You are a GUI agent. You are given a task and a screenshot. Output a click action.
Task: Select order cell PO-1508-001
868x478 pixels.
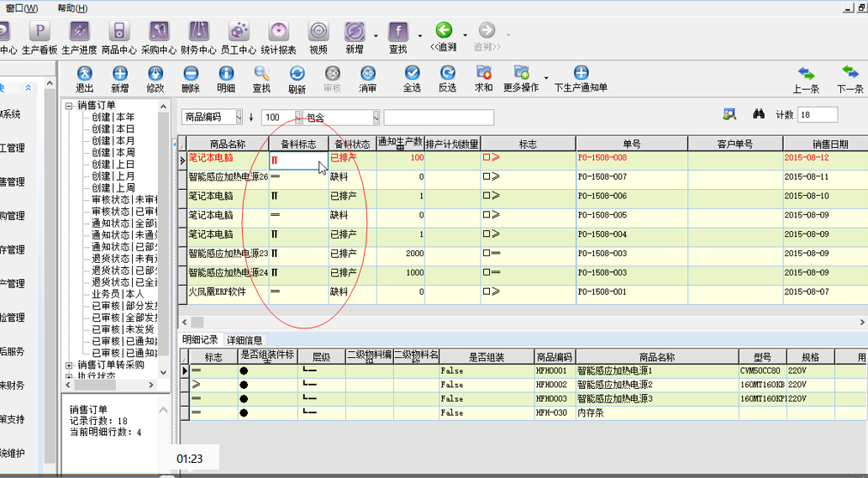pyautogui.click(x=632, y=292)
